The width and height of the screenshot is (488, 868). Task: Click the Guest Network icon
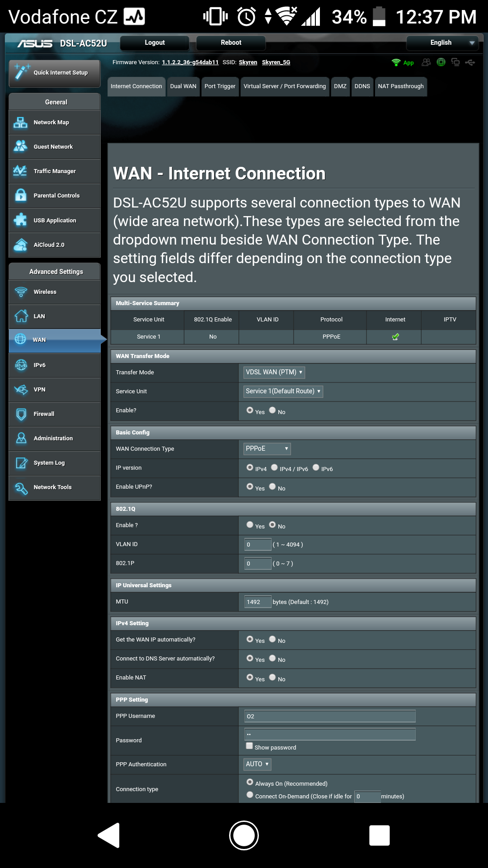(x=20, y=146)
